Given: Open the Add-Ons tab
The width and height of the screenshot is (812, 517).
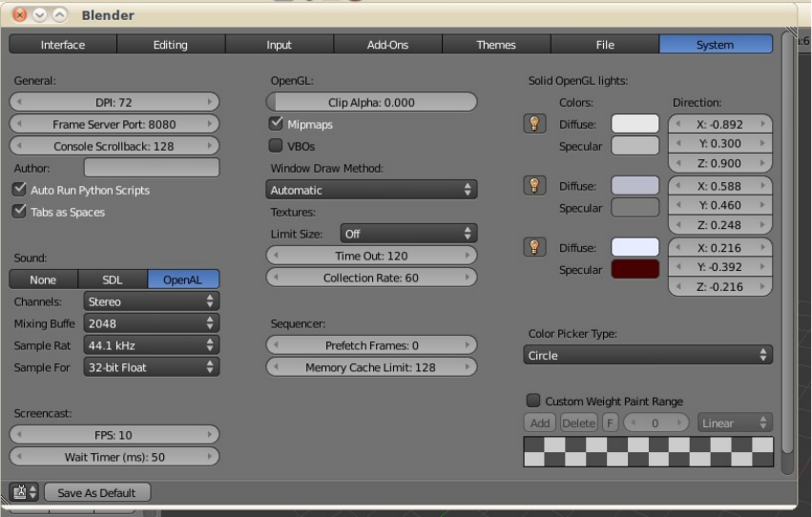Looking at the screenshot, I should (x=387, y=45).
